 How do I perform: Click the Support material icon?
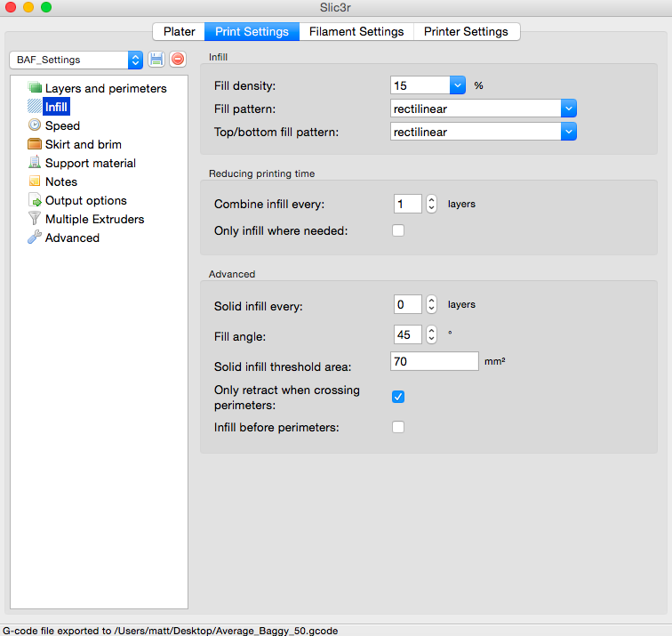35,163
